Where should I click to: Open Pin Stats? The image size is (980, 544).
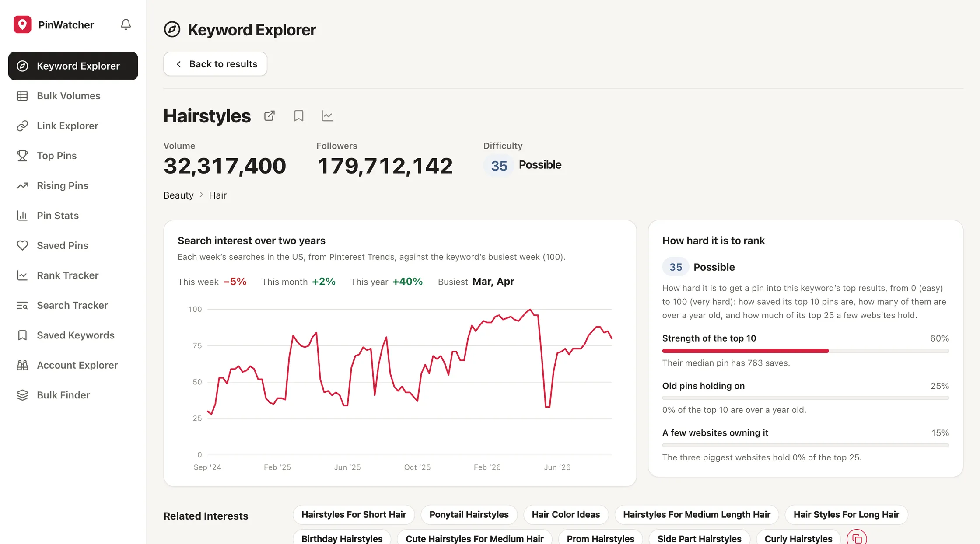73,216
